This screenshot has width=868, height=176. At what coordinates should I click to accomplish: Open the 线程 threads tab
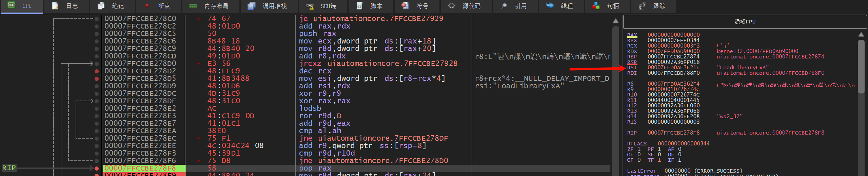pos(562,6)
